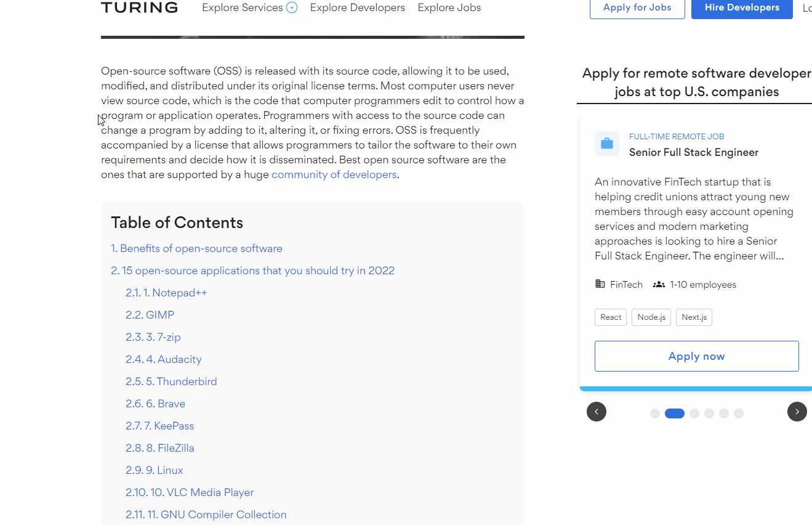Go to the Thunderbird section link
The image size is (812, 525).
point(171,381)
